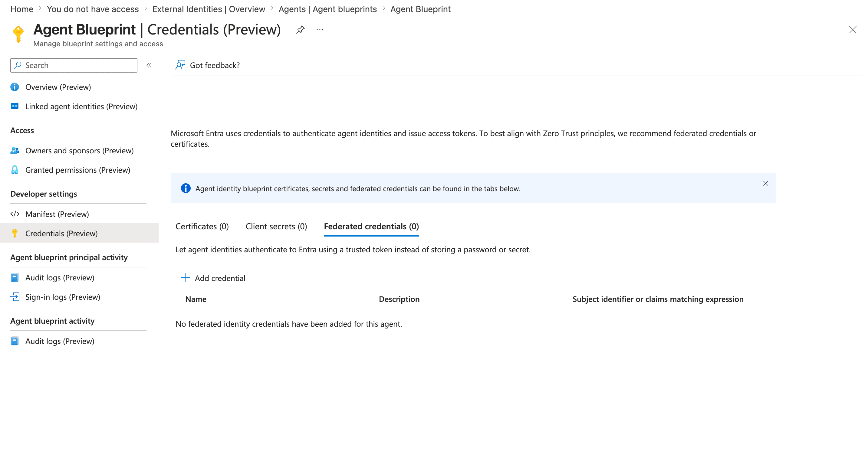Screen dimensions: 868x464
Task: Open 'You do not have access' breadcrumb
Action: point(93,9)
